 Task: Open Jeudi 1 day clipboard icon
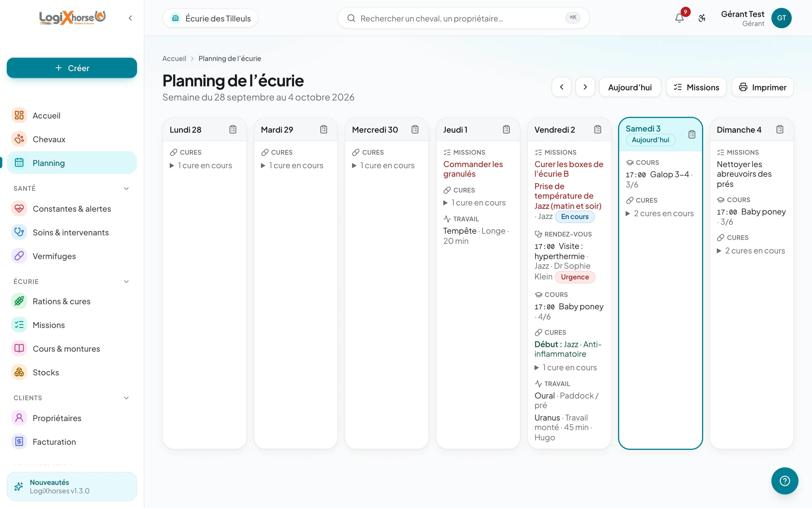(506, 129)
